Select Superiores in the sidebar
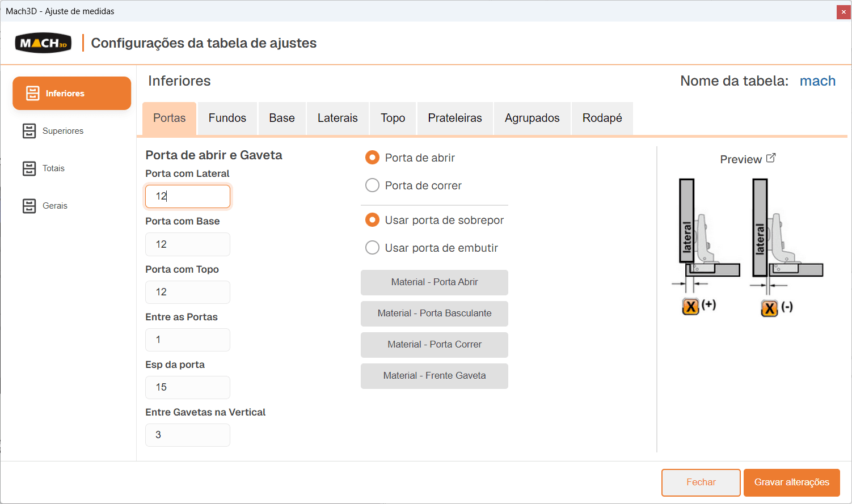This screenshot has height=504, width=852. point(71,131)
